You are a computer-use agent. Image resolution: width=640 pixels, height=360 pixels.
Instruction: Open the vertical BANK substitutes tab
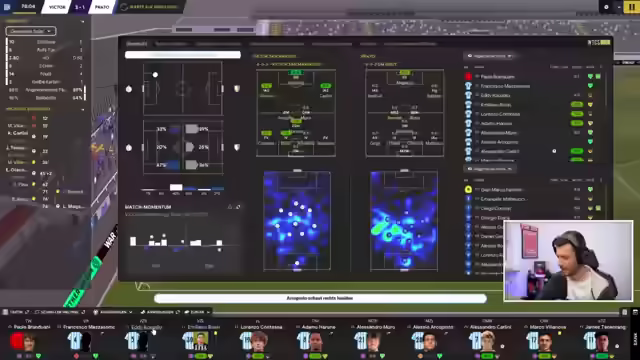pyautogui.click(x=635, y=338)
